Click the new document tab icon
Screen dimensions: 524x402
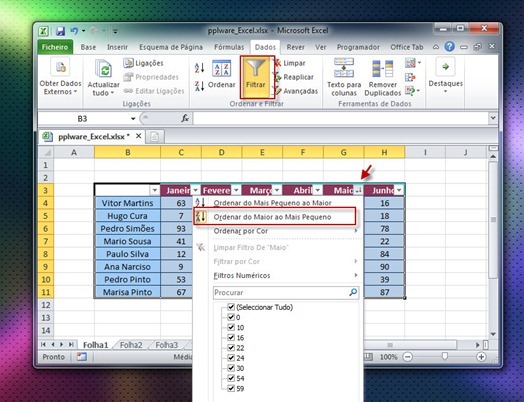[x=154, y=136]
